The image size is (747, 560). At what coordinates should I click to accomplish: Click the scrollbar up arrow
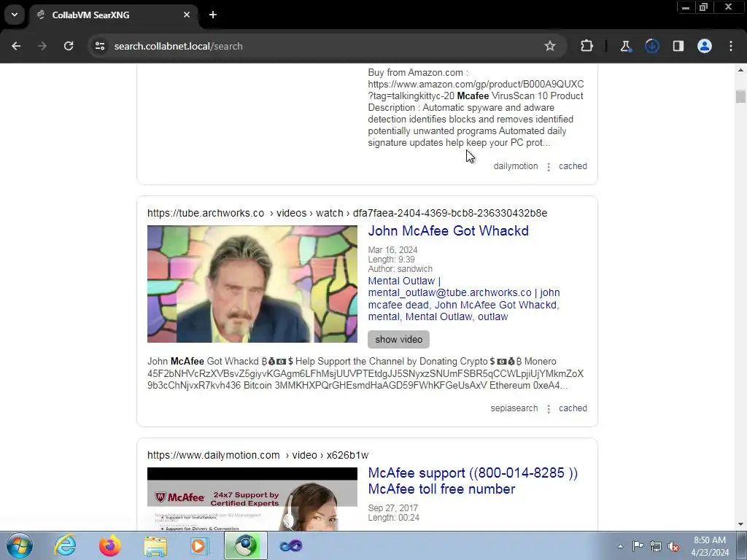coord(740,69)
